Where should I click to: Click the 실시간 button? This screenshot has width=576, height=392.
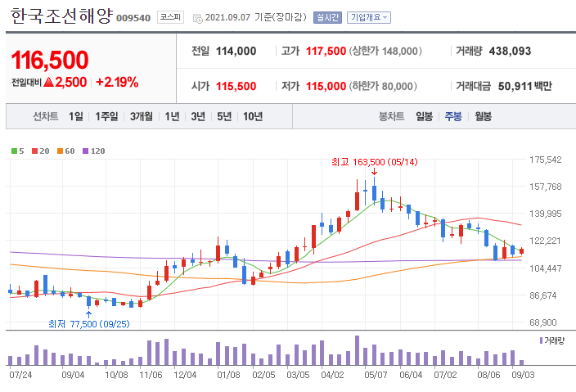point(327,17)
